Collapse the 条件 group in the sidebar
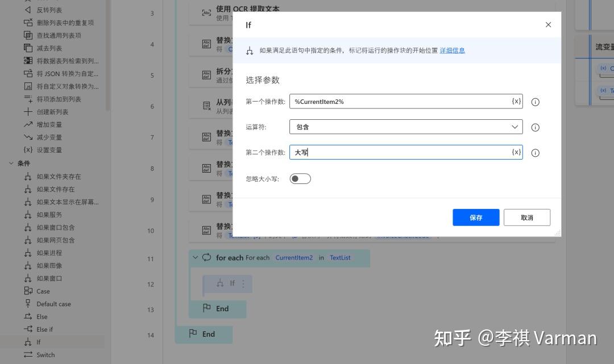Screen dimensions: 614x364 click(11, 163)
